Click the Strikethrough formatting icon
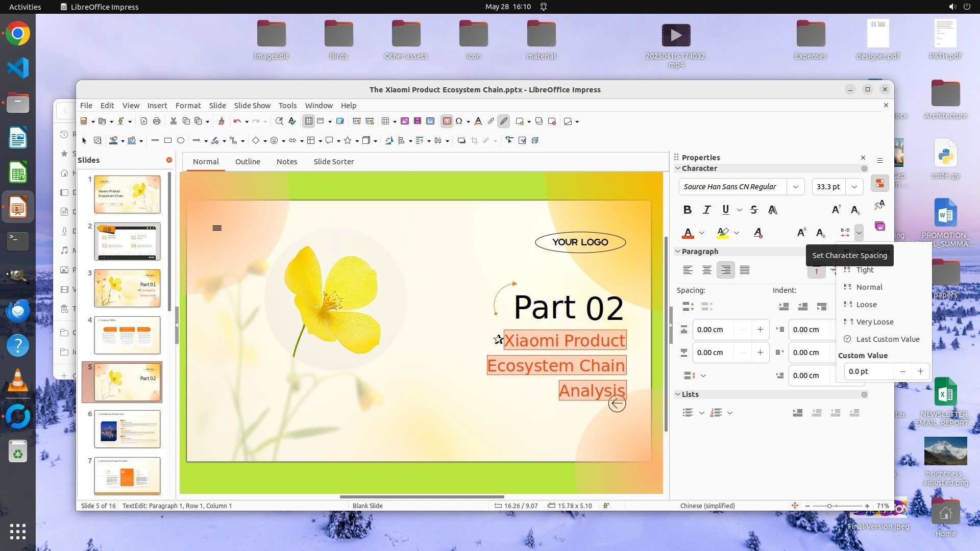980x551 pixels. [754, 210]
